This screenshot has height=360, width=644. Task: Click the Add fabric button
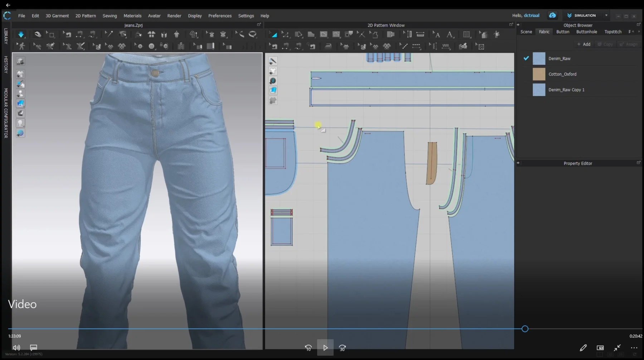coord(584,44)
